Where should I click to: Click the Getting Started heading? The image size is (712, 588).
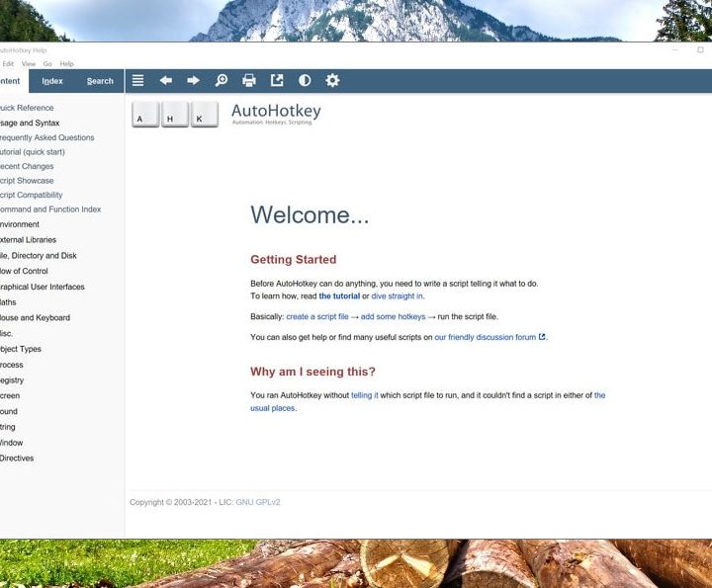pos(294,260)
